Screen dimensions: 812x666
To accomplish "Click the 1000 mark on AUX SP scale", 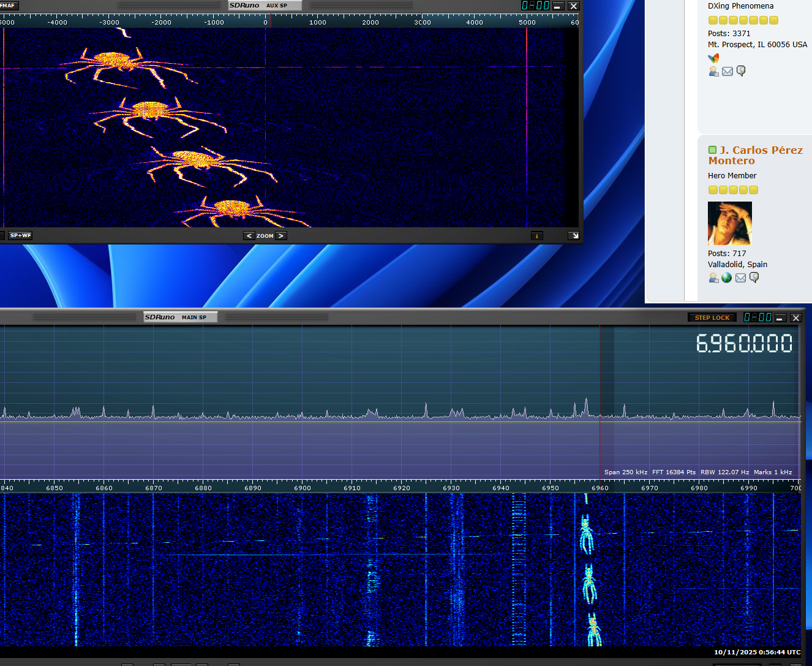I will (317, 22).
